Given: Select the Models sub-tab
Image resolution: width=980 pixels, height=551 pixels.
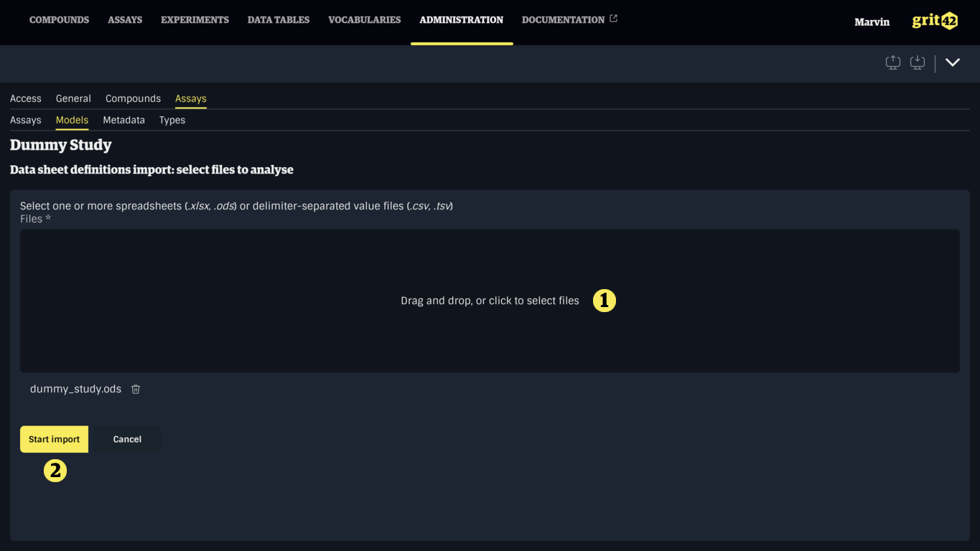Looking at the screenshot, I should 72,120.
